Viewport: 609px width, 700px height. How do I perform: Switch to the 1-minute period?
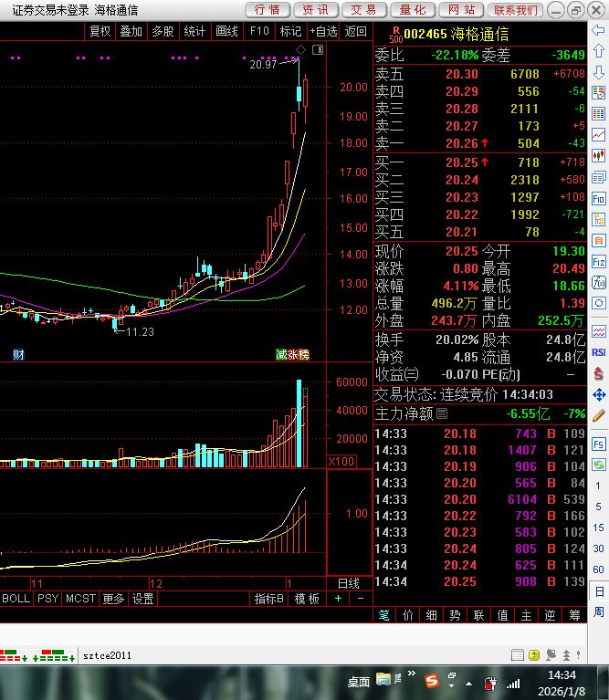(598, 486)
